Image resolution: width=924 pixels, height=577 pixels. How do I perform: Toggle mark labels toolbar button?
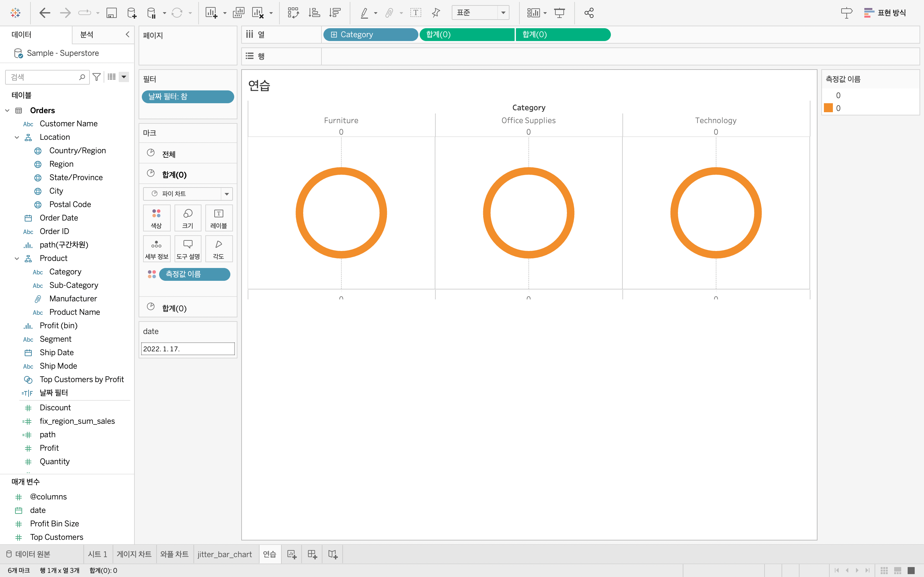tap(415, 13)
